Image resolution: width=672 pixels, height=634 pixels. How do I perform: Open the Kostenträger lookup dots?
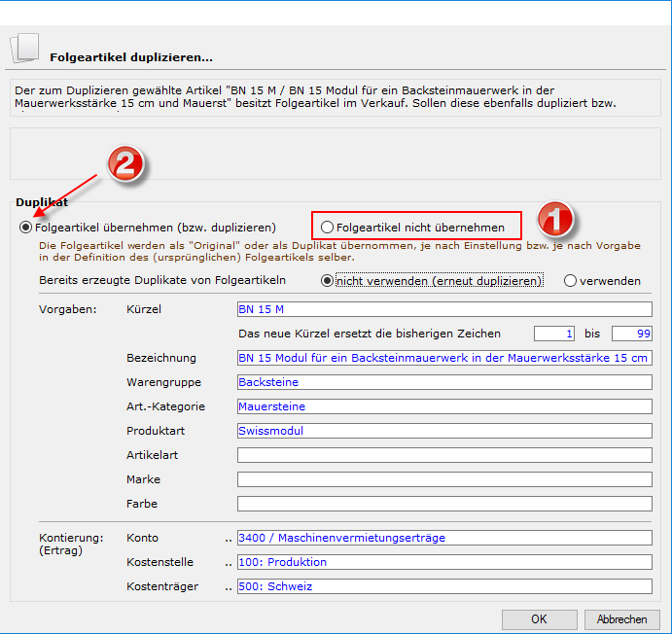(x=229, y=586)
